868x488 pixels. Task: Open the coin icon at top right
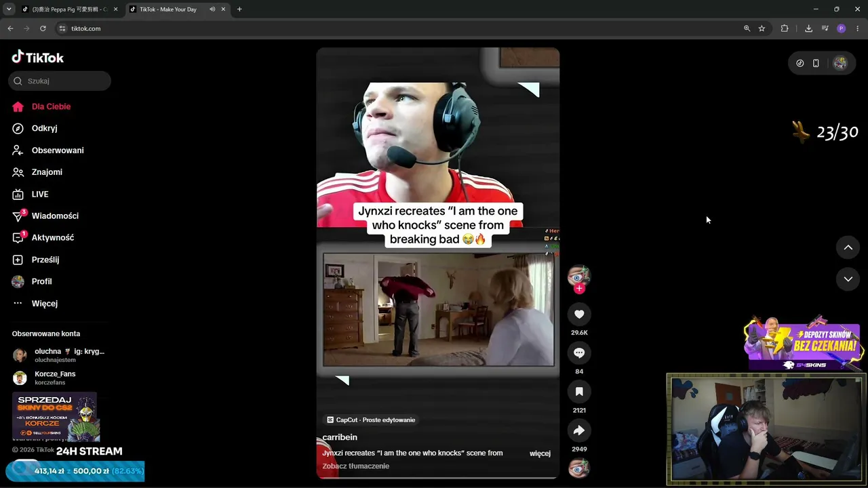coord(800,63)
